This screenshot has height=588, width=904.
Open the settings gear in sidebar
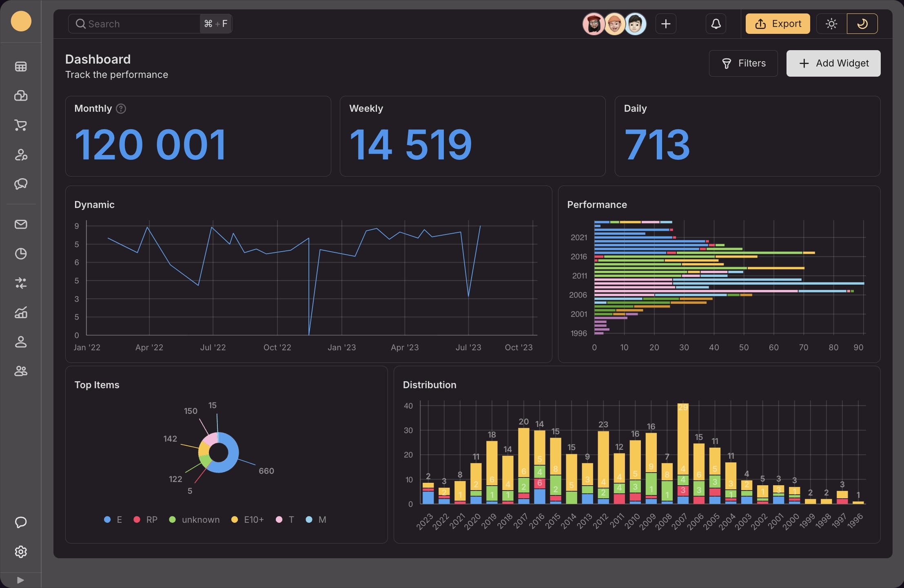point(21,552)
